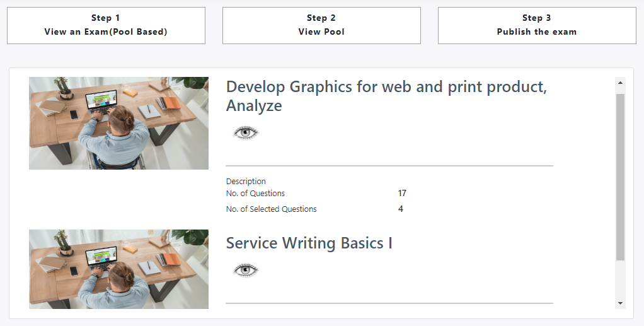The image size is (644, 326).
Task: View the Develop Graphics exam eye icon
Action: coord(246,133)
